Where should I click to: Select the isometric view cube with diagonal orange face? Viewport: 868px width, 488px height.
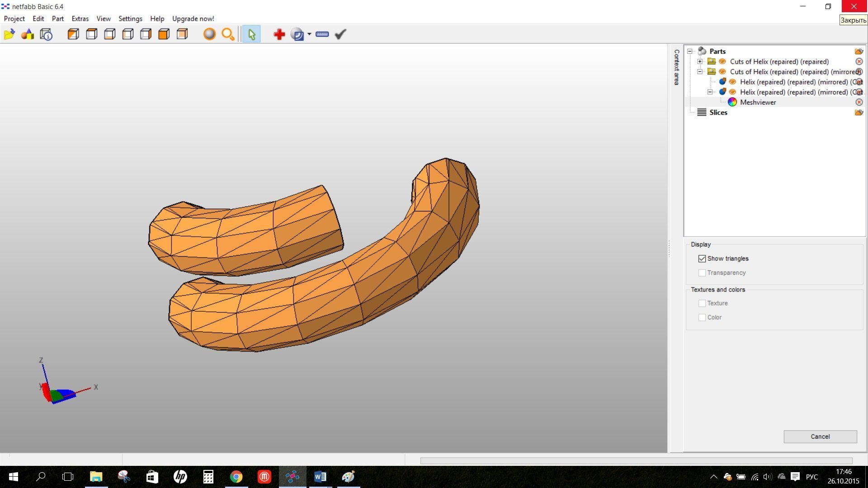click(x=73, y=34)
